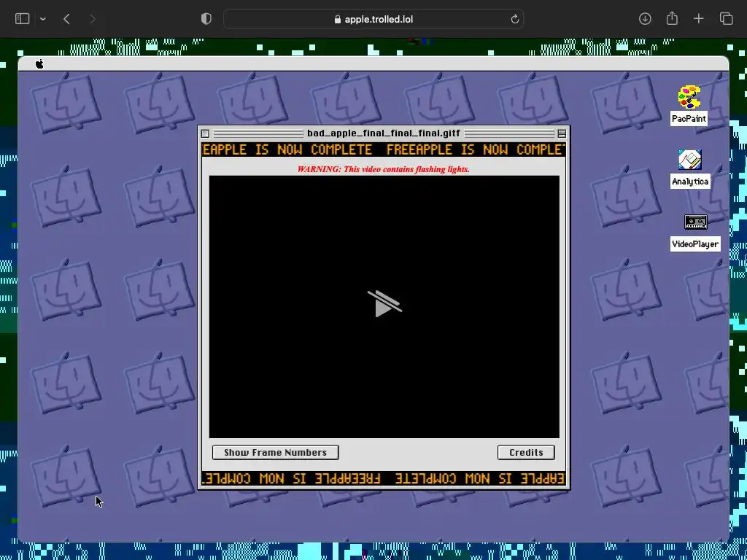Image resolution: width=747 pixels, height=560 pixels.
Task: Click the red flashing lights warning text
Action: point(384,169)
